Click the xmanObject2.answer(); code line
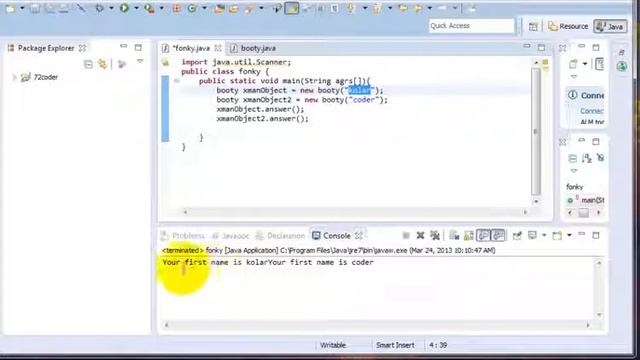 coord(262,119)
